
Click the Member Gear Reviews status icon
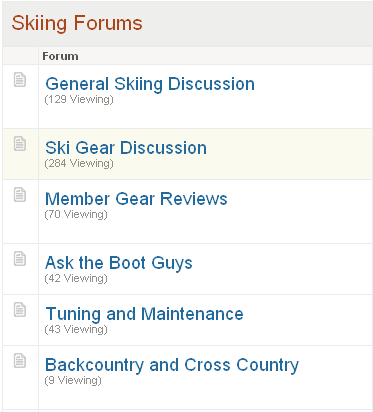(20, 195)
